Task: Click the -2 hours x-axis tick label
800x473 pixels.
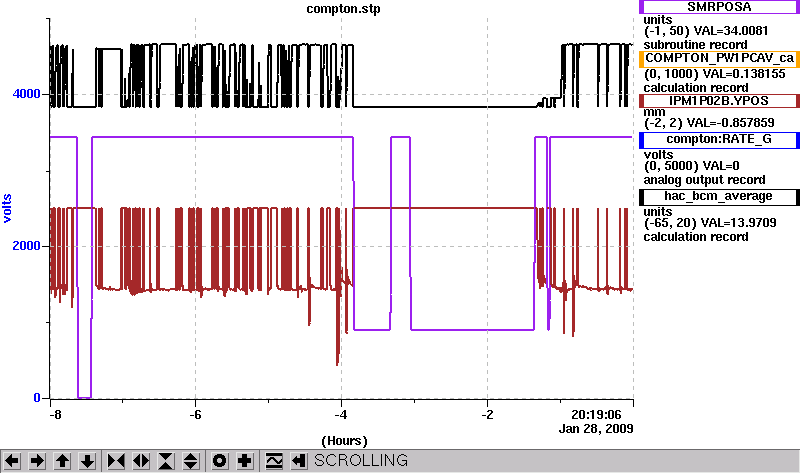Action: coord(487,414)
